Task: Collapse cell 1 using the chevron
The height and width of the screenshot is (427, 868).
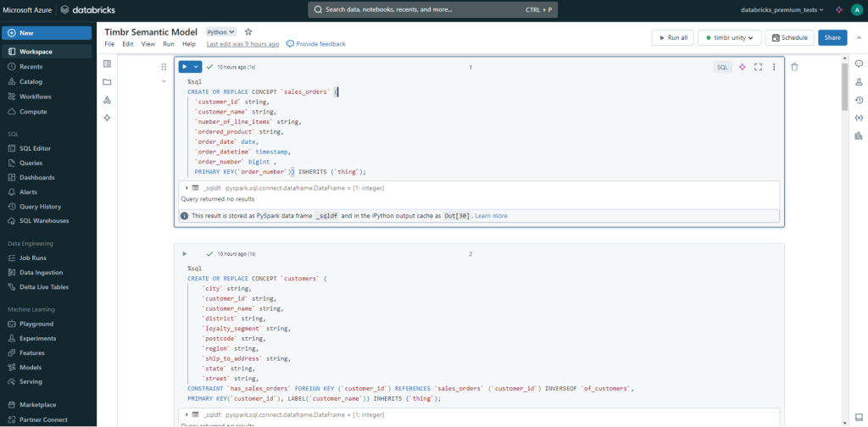Action: click(164, 81)
